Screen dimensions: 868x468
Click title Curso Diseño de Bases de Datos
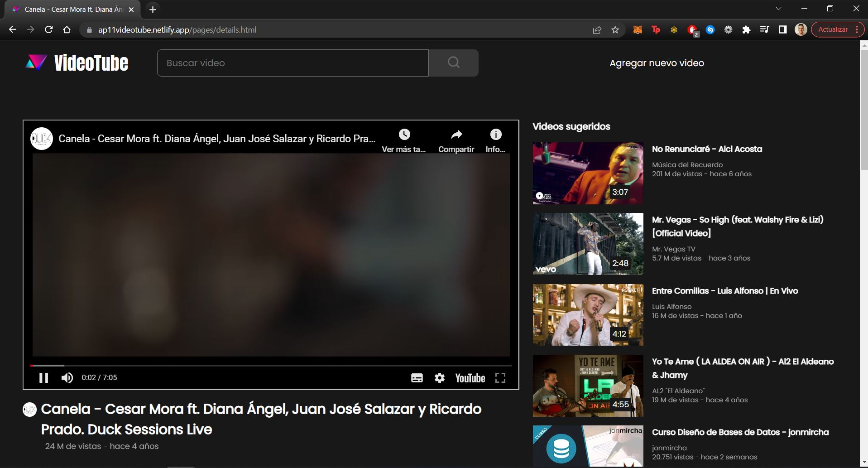coord(740,432)
